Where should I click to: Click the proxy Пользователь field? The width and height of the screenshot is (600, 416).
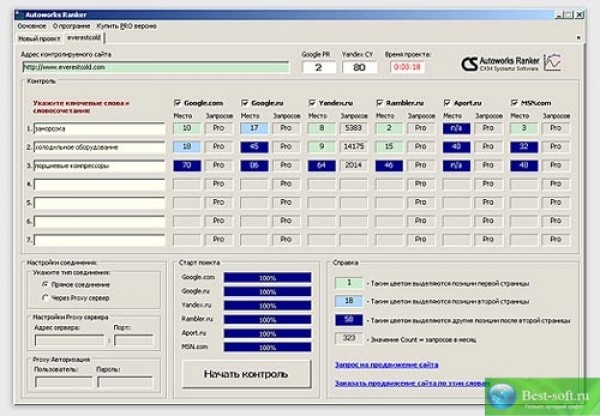(64, 382)
